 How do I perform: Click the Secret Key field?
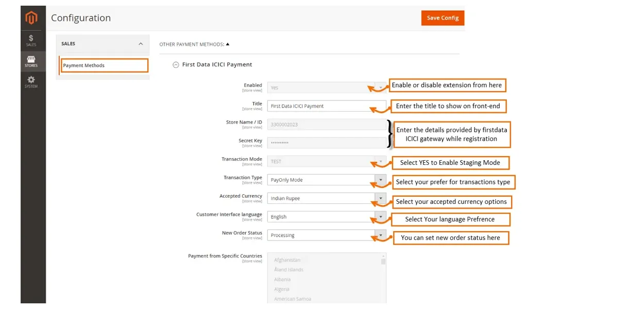(326, 143)
